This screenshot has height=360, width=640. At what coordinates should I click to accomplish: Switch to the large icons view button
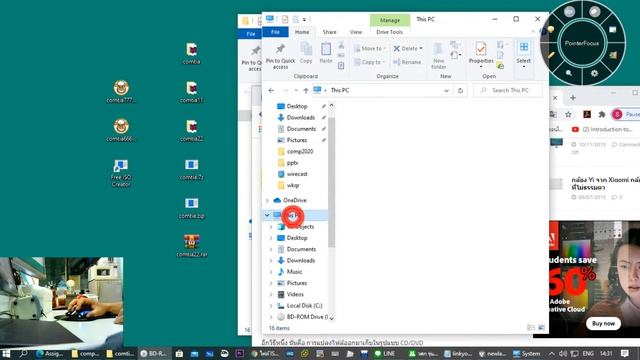tap(542, 328)
